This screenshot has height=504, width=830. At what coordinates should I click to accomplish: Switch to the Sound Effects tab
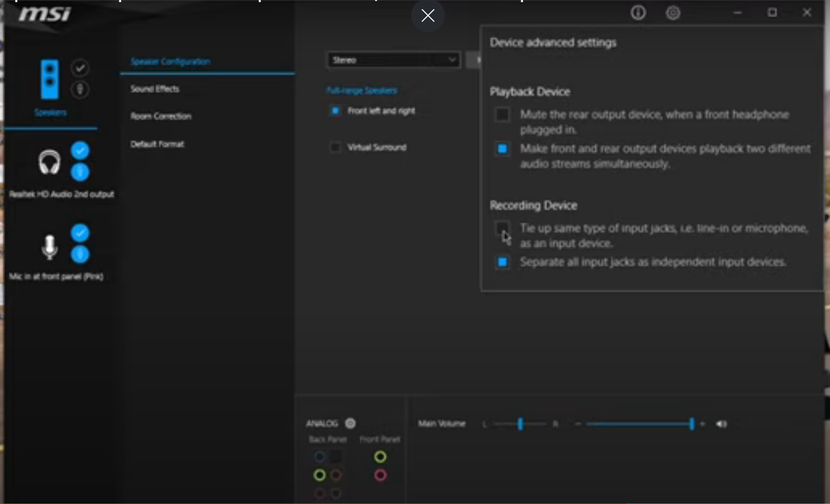155,89
